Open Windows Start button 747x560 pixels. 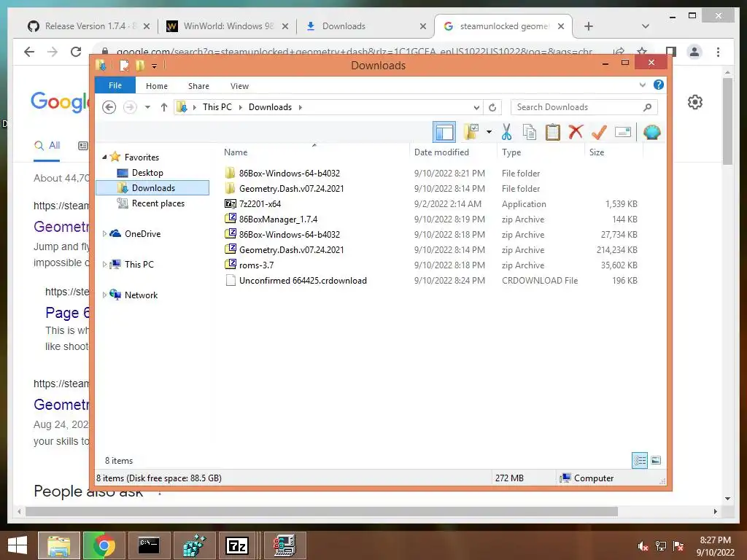click(x=18, y=545)
